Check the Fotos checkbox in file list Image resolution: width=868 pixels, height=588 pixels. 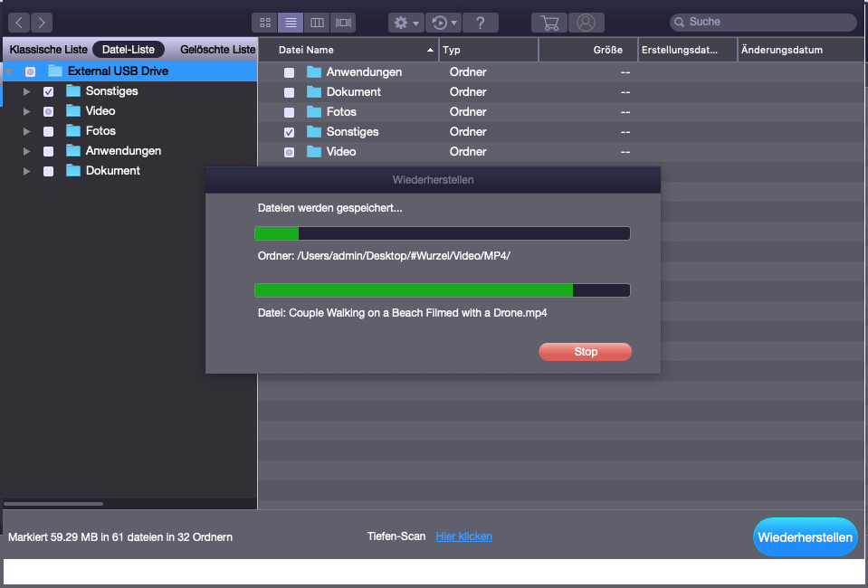tap(289, 112)
